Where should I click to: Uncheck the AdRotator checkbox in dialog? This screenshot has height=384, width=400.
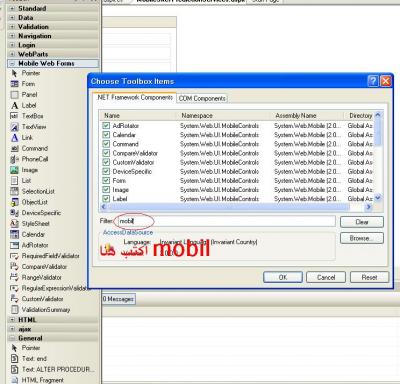[106, 126]
